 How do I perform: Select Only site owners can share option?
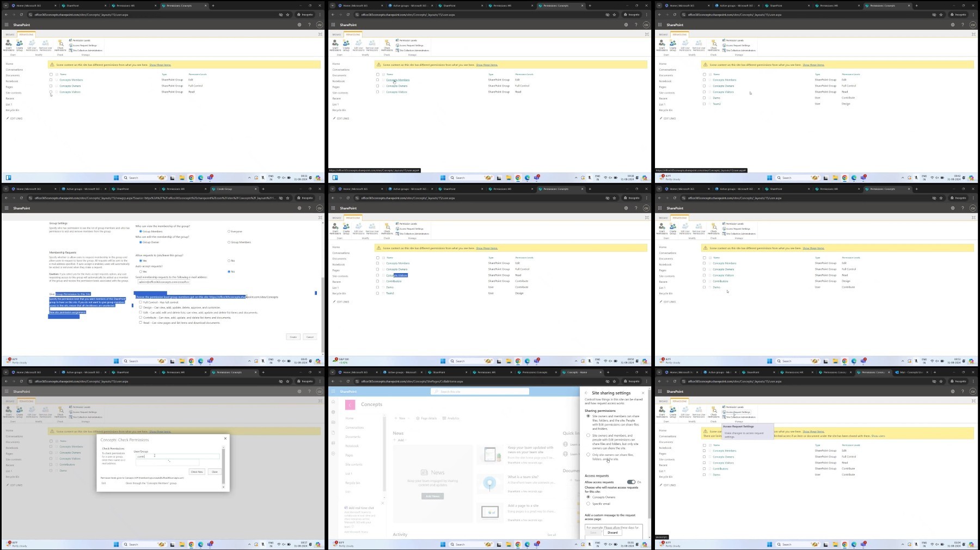click(588, 455)
